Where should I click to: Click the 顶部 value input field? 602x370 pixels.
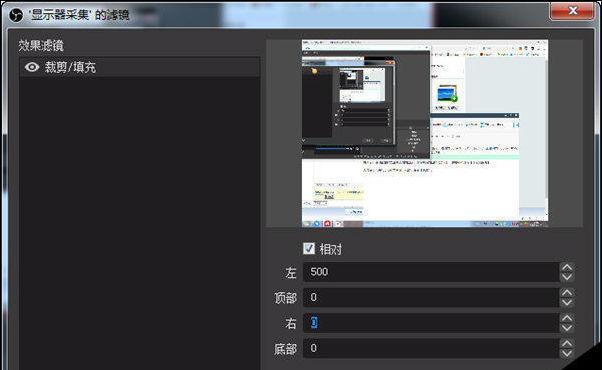coord(431,297)
